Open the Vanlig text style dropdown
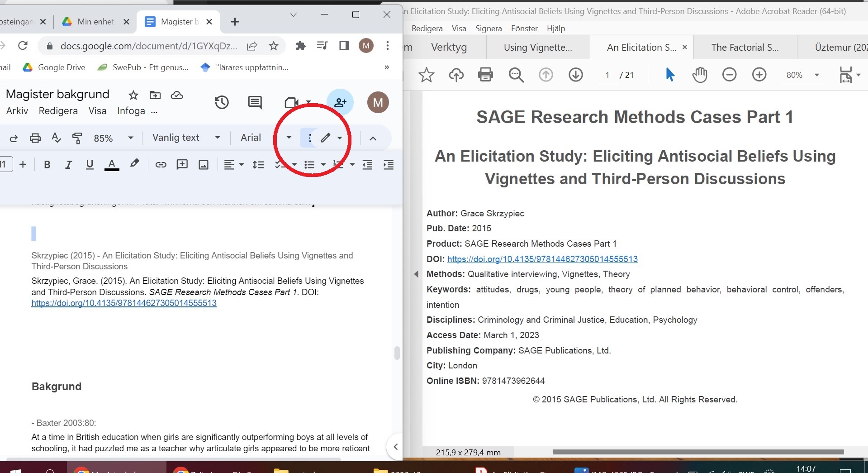Image resolution: width=868 pixels, height=473 pixels. tap(186, 138)
